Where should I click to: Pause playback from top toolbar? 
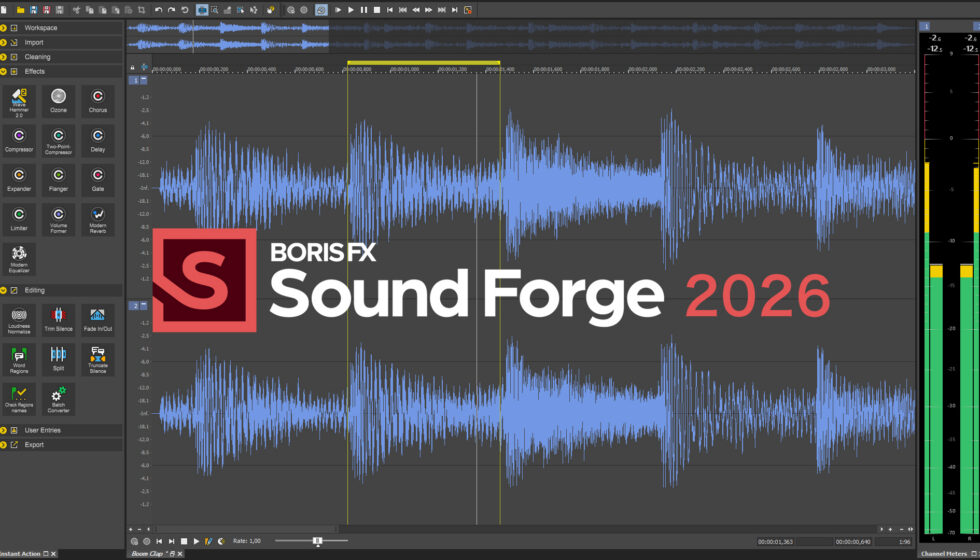364,10
